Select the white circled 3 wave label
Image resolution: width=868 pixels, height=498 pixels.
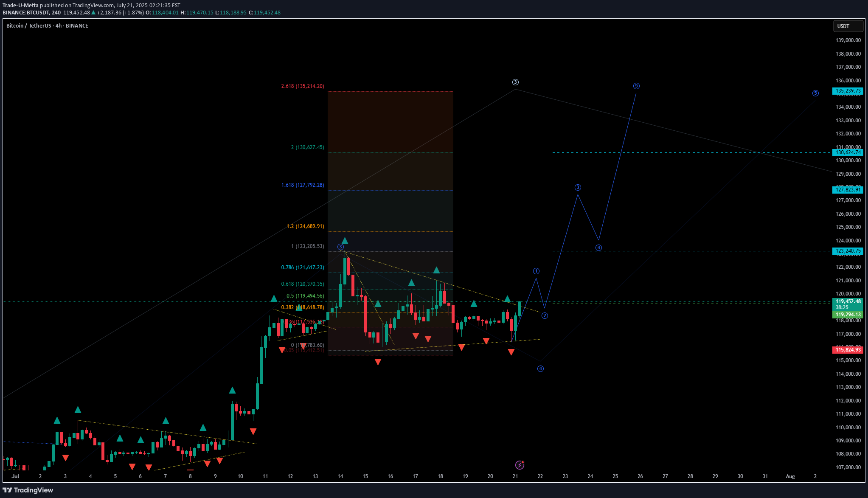515,82
